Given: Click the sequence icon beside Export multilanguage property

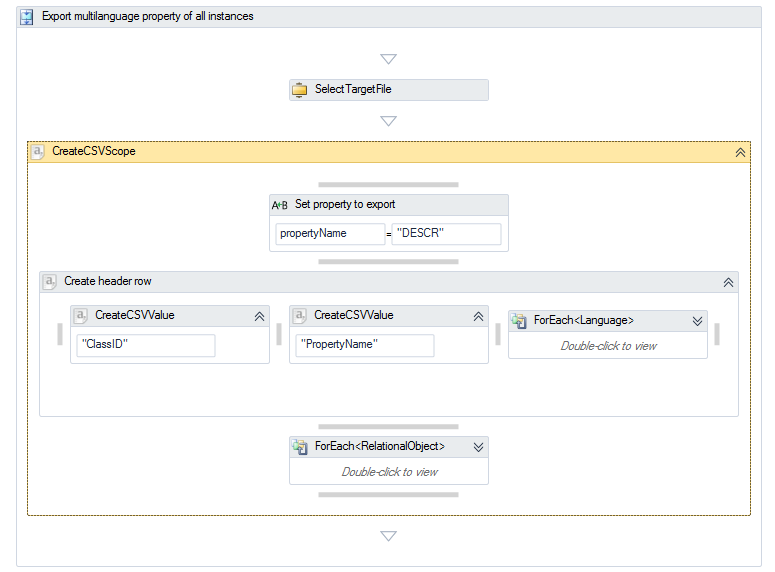Looking at the screenshot, I should pyautogui.click(x=27, y=17).
